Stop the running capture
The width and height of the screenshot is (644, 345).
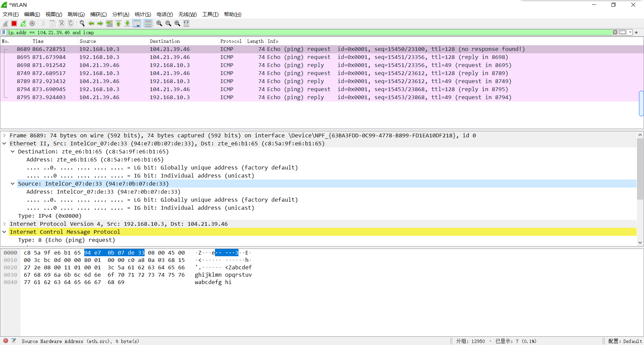[x=14, y=23]
